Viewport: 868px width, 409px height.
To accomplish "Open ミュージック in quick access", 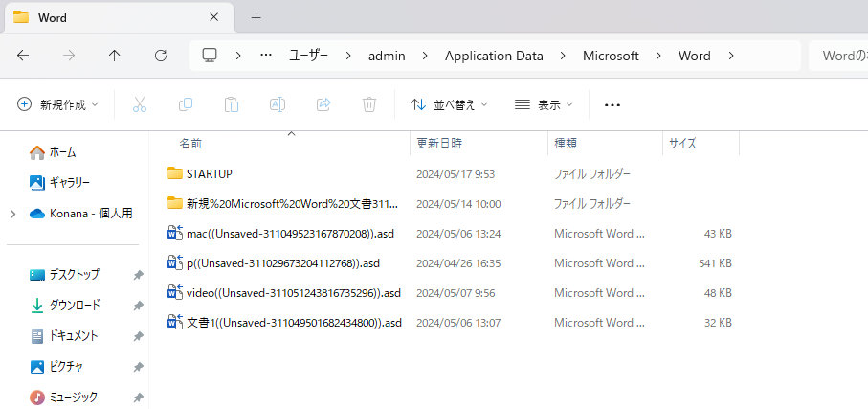I will pyautogui.click(x=63, y=397).
